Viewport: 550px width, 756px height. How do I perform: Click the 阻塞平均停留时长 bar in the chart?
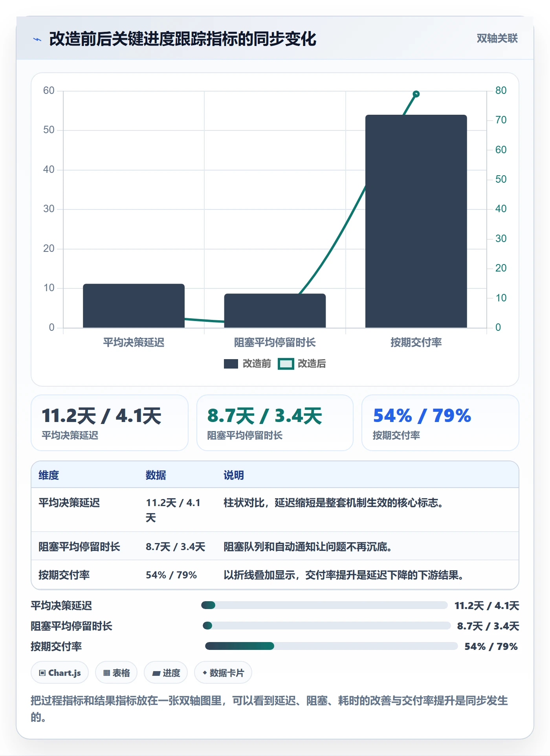coord(275,310)
